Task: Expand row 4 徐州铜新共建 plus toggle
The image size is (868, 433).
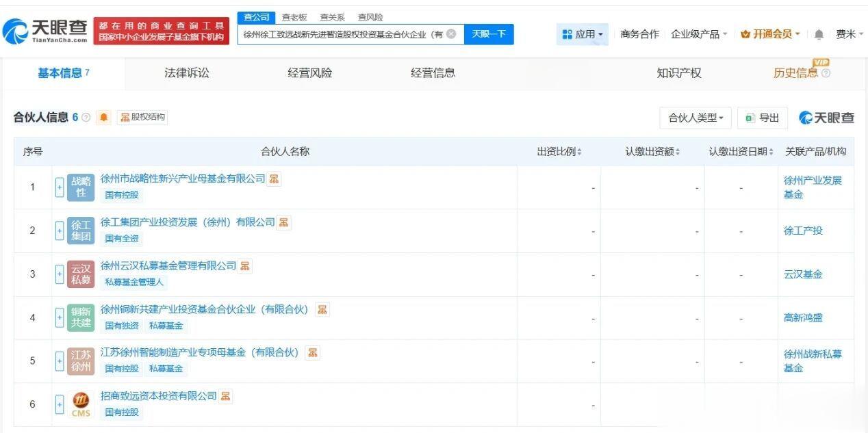Action: tap(60, 317)
